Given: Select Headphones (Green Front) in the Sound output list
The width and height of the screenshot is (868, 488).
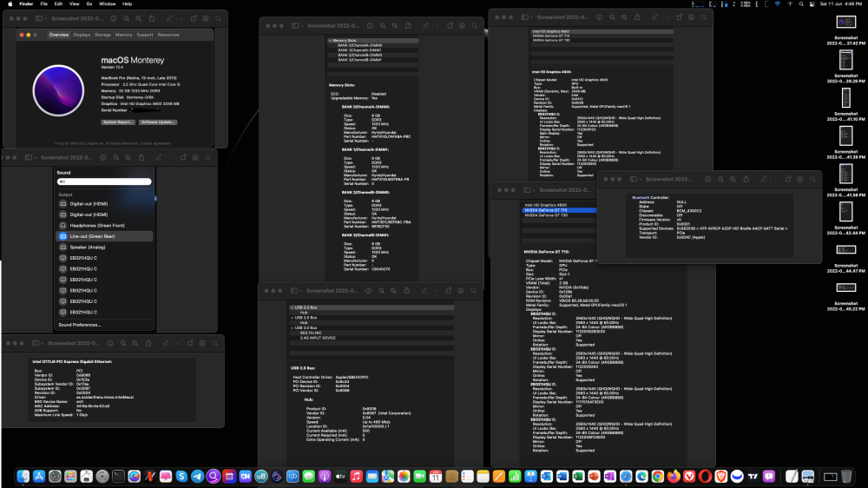Looking at the screenshot, I should 105,226.
